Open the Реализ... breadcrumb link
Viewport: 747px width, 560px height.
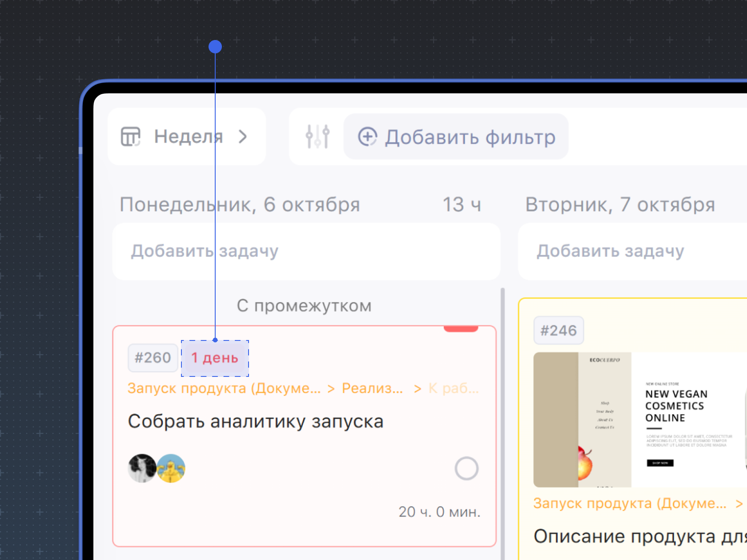372,388
